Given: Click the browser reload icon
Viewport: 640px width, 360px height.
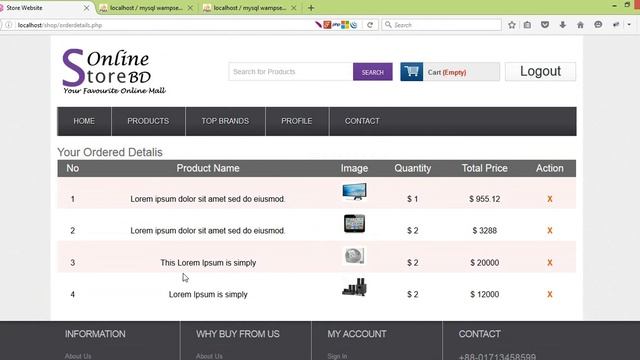Looking at the screenshot, I should pos(370,25).
